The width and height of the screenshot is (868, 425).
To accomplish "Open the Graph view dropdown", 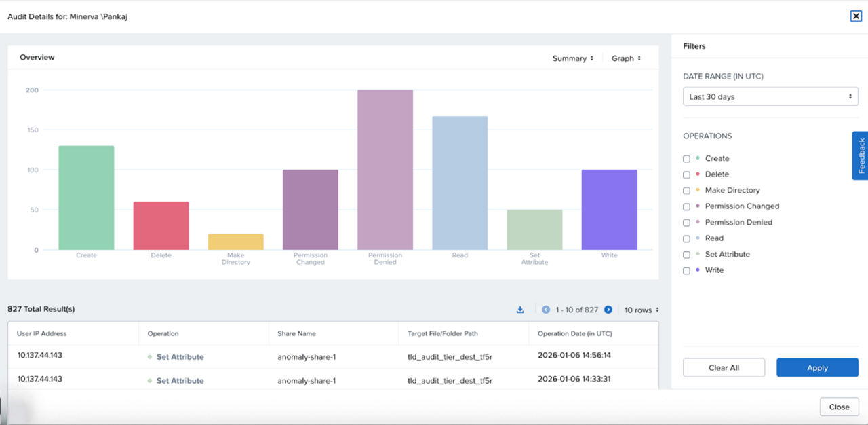I will coord(626,58).
